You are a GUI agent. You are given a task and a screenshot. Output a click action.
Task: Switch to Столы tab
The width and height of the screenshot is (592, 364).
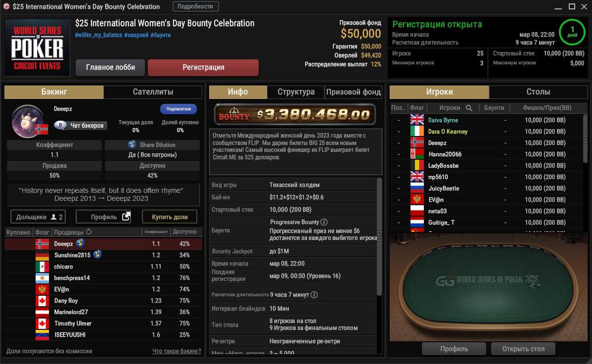(538, 92)
